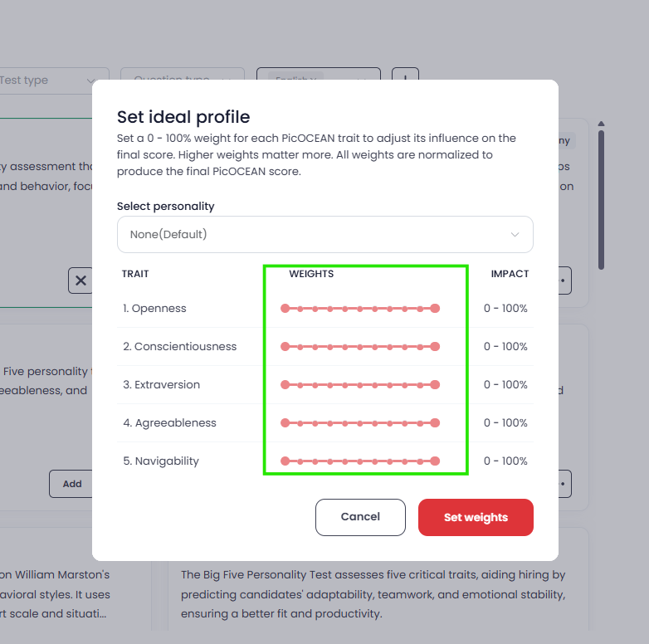Viewport: 649px width, 644px height.
Task: Click the Openness slider's right handle
Action: [435, 309]
